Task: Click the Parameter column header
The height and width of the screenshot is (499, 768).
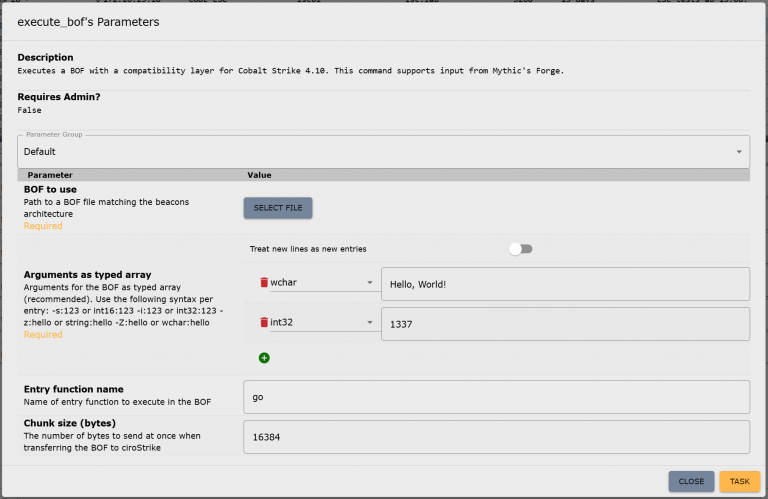Action: pos(50,175)
